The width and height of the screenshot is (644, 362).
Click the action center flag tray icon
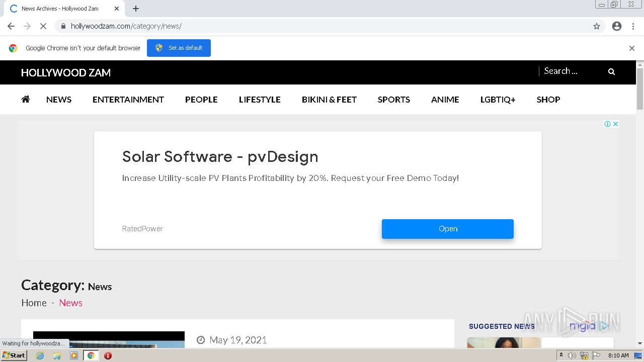click(x=596, y=355)
